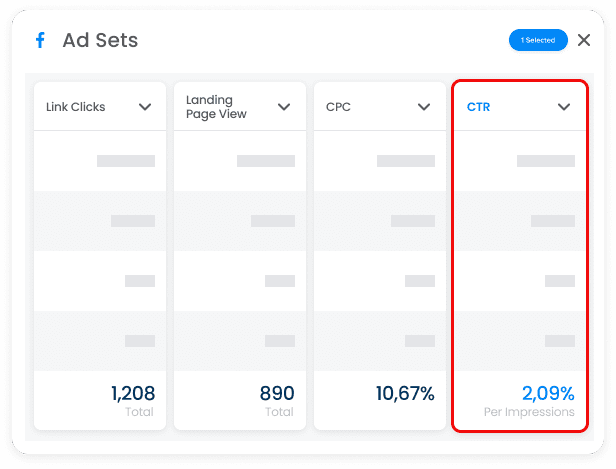
Task: Click the Facebook logo icon
Action: 40,40
